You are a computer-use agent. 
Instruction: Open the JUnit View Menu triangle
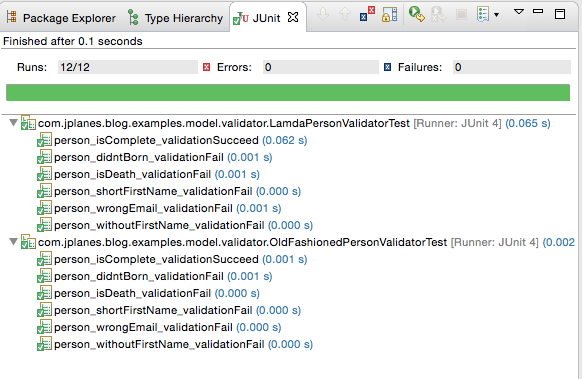(x=519, y=12)
